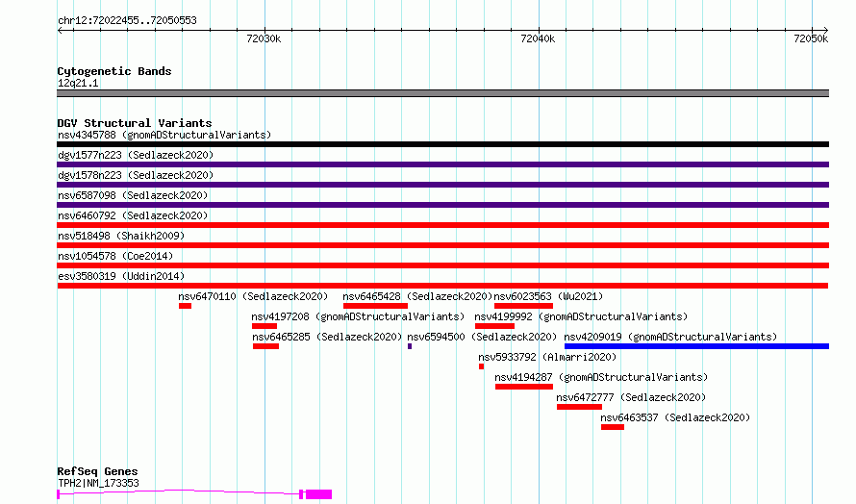This screenshot has width=856, height=504.
Task: Click the blue nsv4209019 variant bar
Action: tap(696, 346)
